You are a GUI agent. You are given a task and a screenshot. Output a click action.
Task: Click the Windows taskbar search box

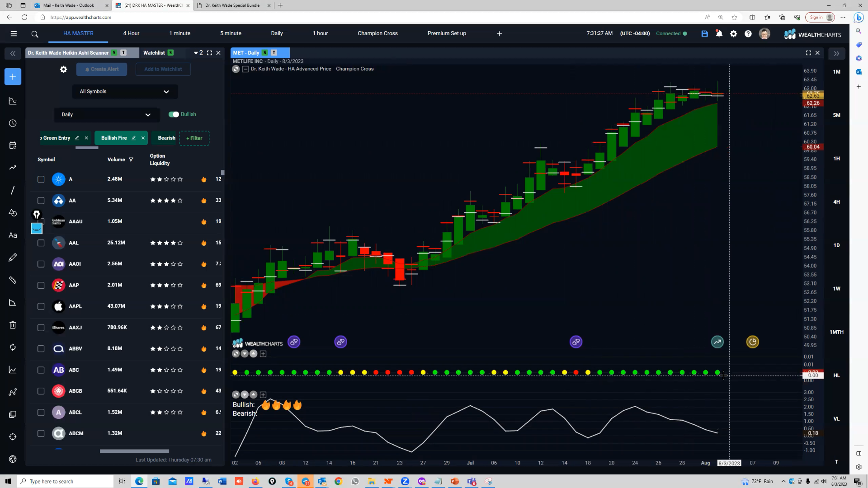[x=65, y=481]
